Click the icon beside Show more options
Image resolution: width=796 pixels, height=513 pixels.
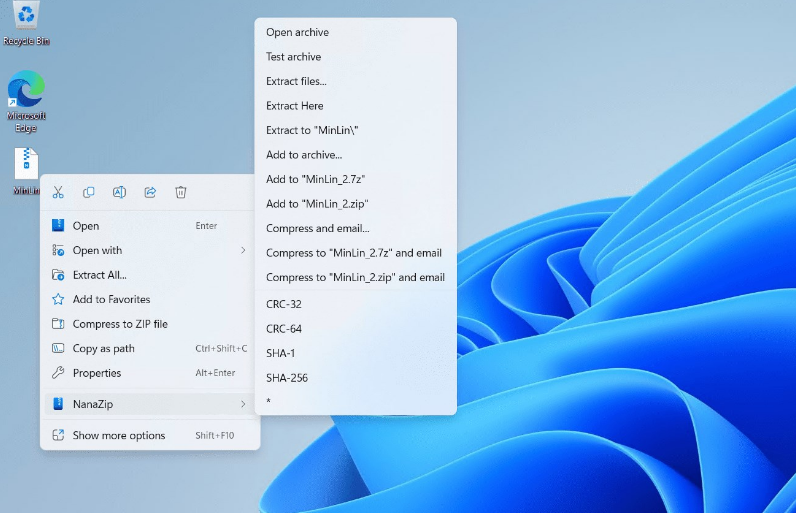(x=58, y=435)
